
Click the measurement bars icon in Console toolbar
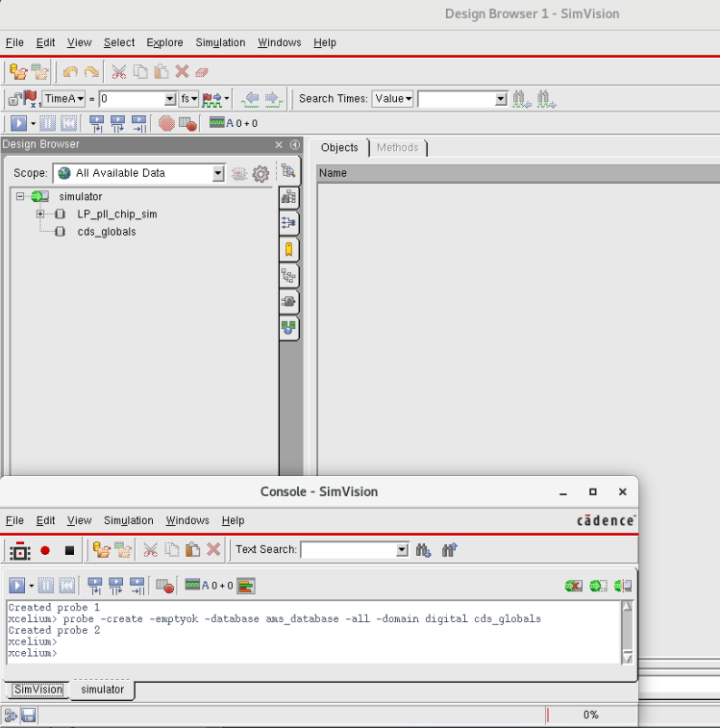tap(245, 586)
